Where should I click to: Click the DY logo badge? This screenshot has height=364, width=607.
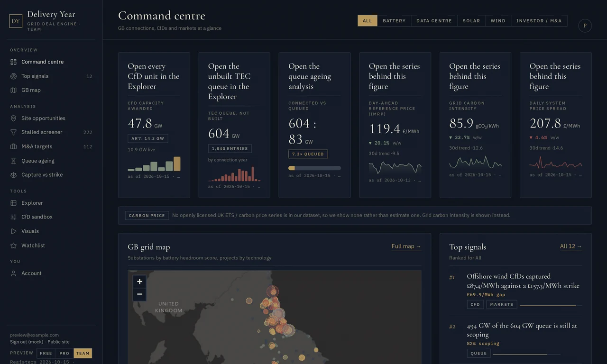pyautogui.click(x=16, y=21)
